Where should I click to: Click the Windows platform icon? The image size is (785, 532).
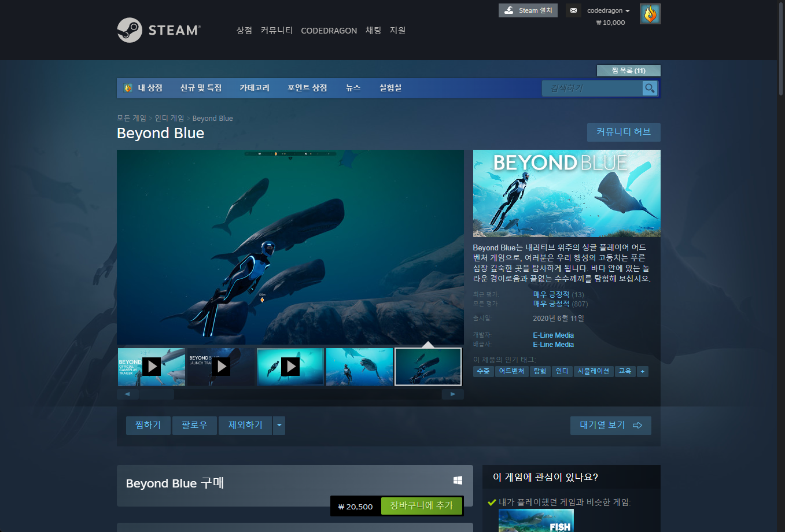coord(458,480)
